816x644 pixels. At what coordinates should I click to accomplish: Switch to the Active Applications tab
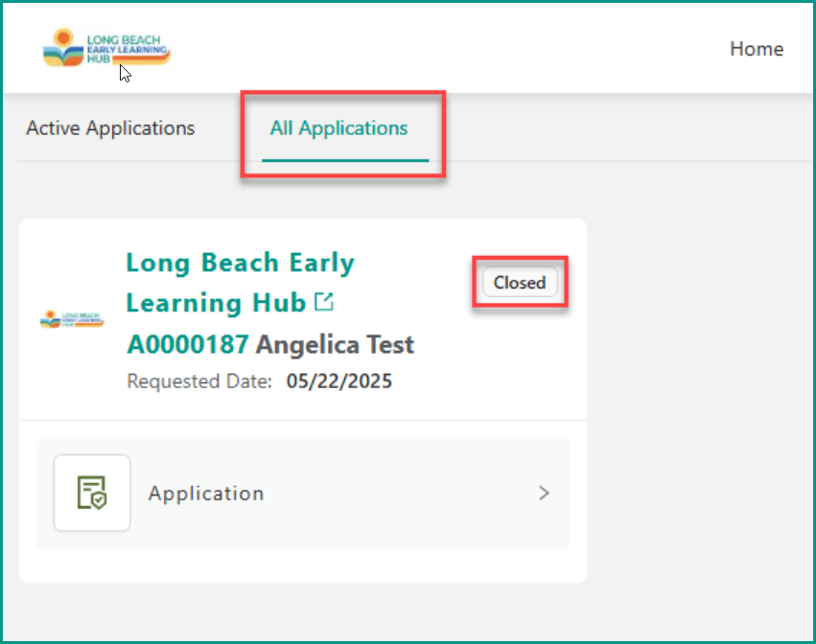(111, 128)
